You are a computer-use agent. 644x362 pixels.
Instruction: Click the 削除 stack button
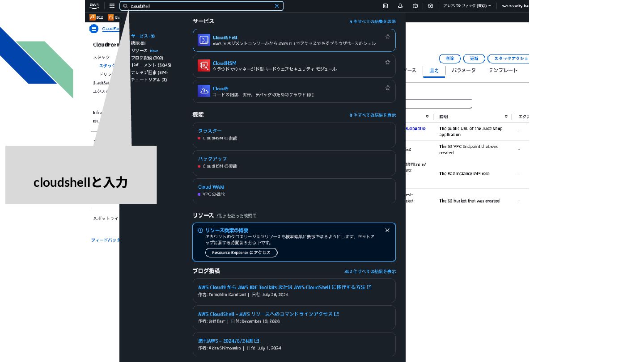coord(450,59)
